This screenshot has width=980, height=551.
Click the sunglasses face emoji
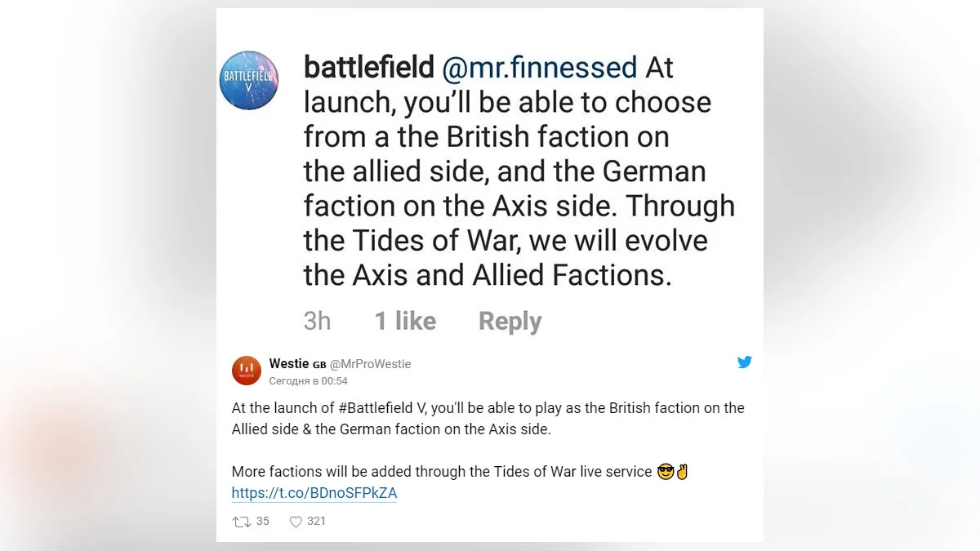point(666,472)
